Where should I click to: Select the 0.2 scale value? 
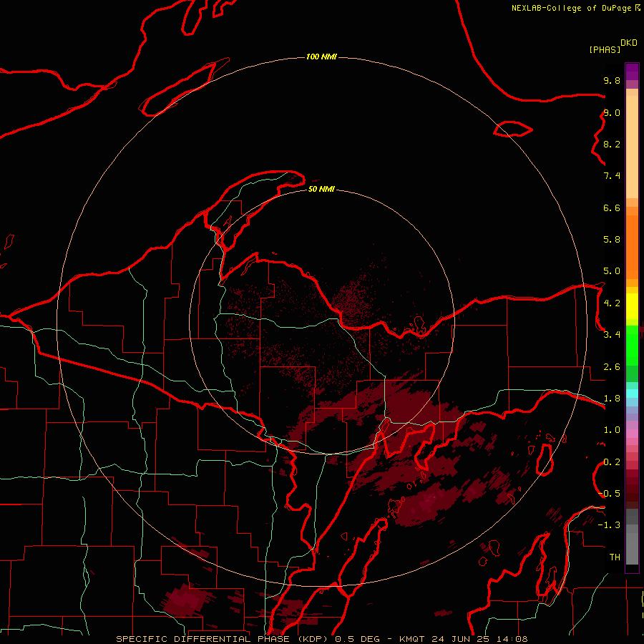point(612,462)
